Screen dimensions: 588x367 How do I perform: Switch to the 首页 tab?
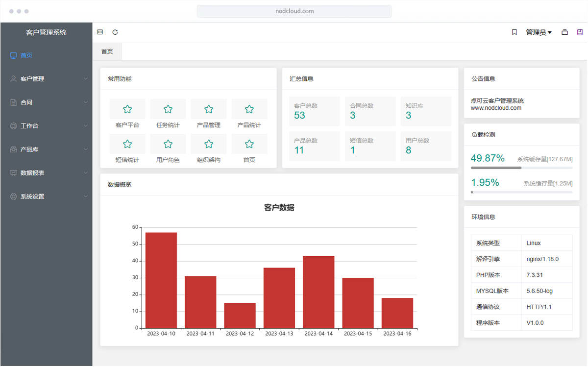[x=107, y=51]
